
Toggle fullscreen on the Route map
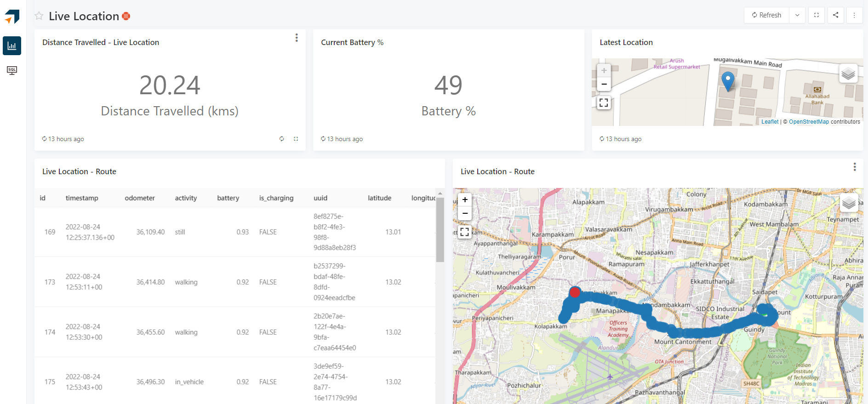(465, 232)
